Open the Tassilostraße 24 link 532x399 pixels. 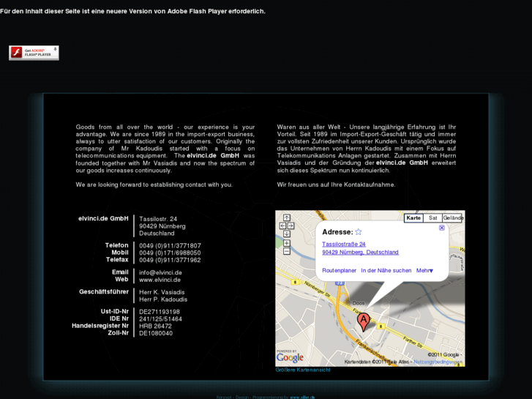click(x=344, y=244)
